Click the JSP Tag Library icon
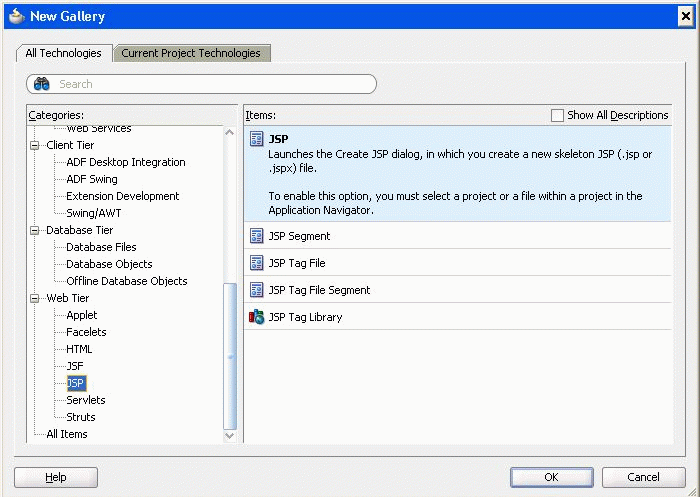 pyautogui.click(x=256, y=317)
